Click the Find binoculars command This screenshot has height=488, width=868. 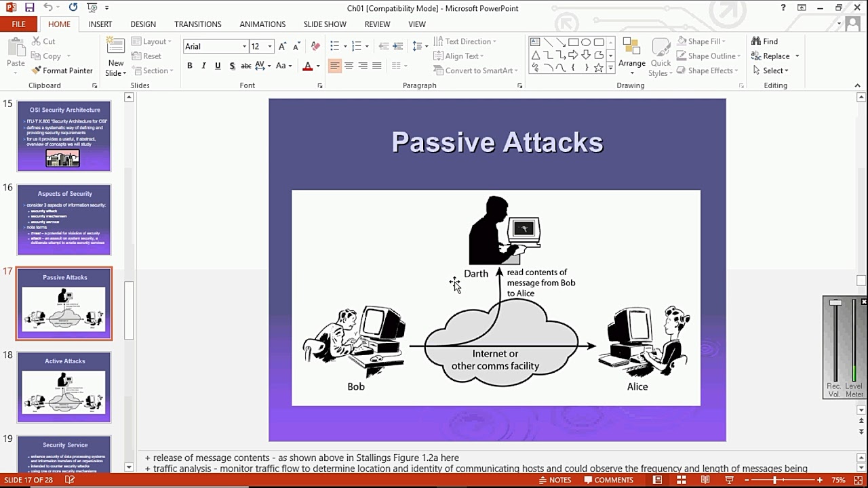pos(764,41)
